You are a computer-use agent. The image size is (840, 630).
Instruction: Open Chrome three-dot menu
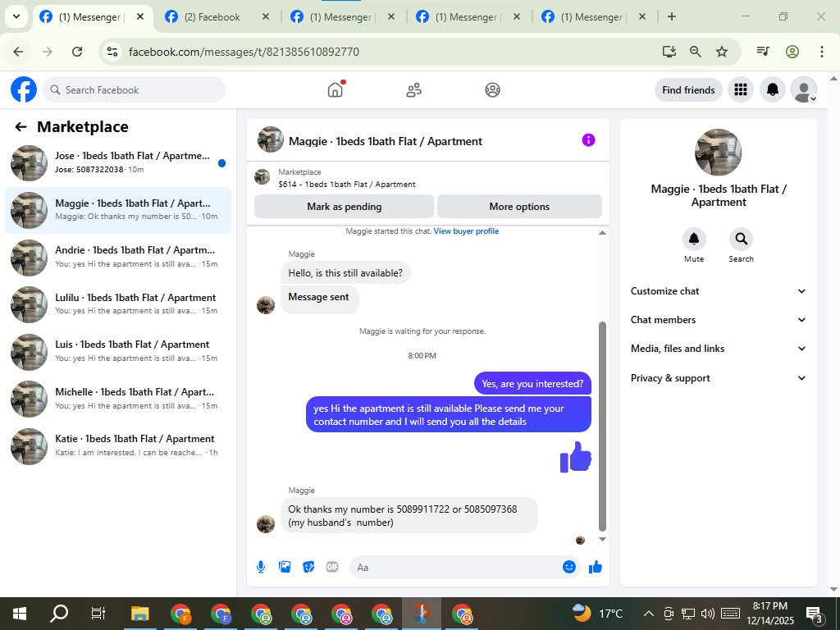(821, 52)
